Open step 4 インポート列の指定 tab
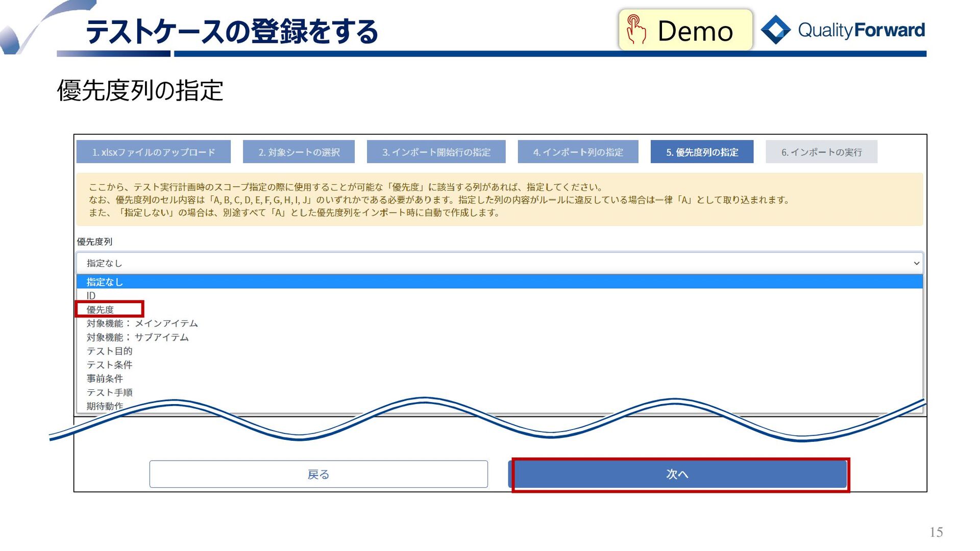980x551 pixels. click(578, 152)
